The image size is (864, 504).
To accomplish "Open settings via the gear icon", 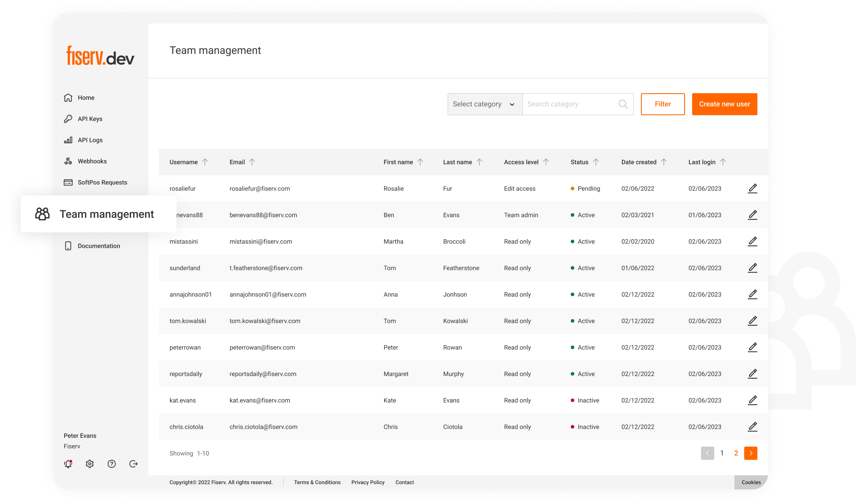I will coord(89,464).
